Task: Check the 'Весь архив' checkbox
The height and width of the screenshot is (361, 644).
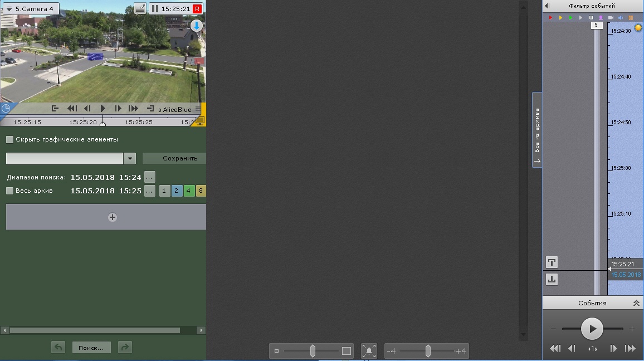Action: tap(9, 191)
